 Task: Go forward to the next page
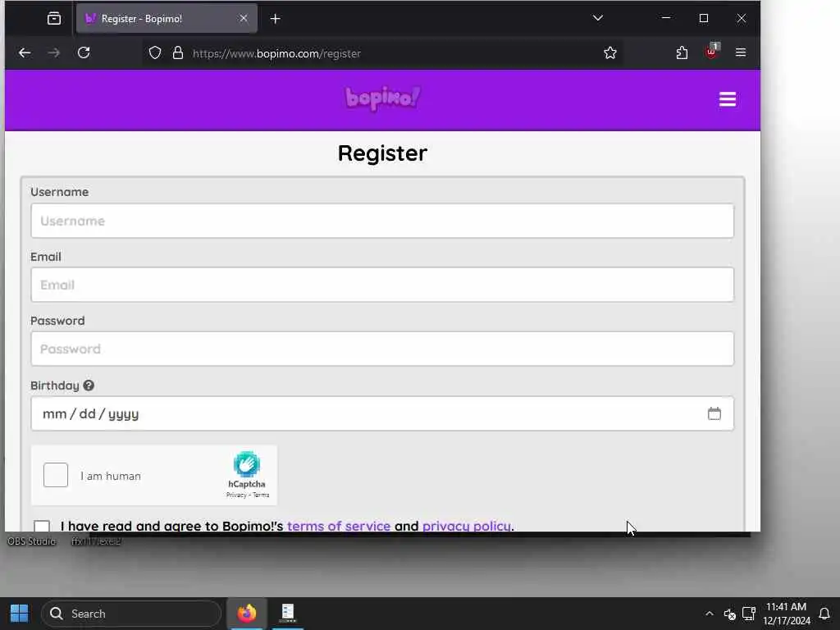tap(53, 52)
